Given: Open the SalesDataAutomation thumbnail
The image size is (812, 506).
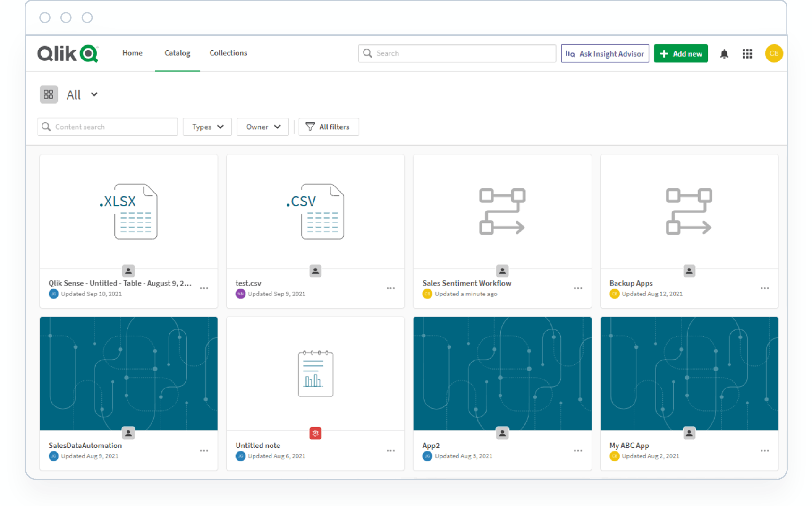Looking at the screenshot, I should pos(128,374).
